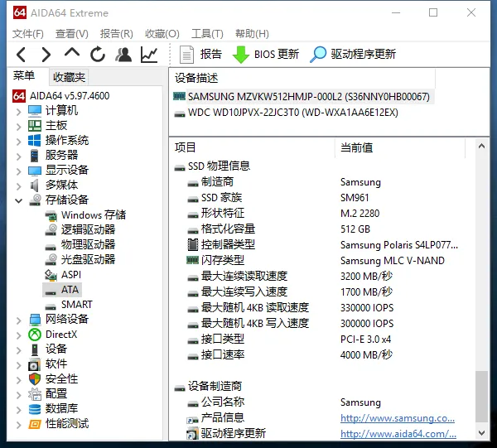Select the DirectX Xbox logo icon
This screenshot has width=497, height=448.
click(35, 335)
